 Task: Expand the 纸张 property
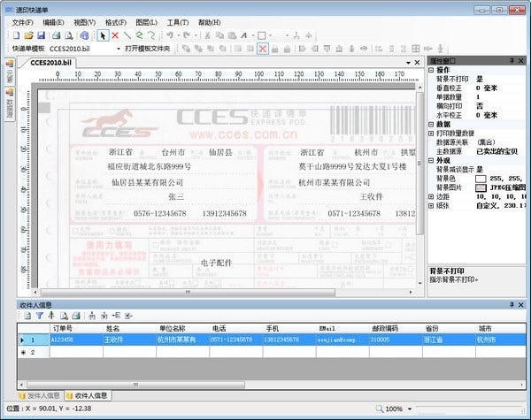[x=431, y=205]
